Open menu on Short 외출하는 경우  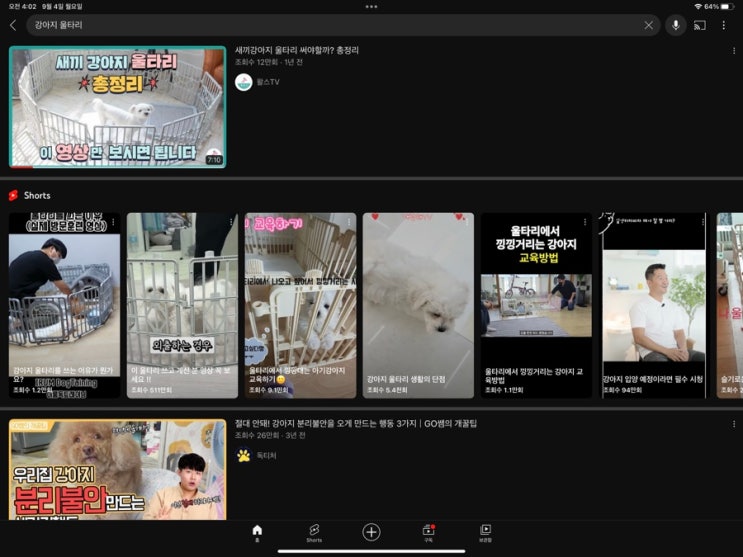coord(231,222)
